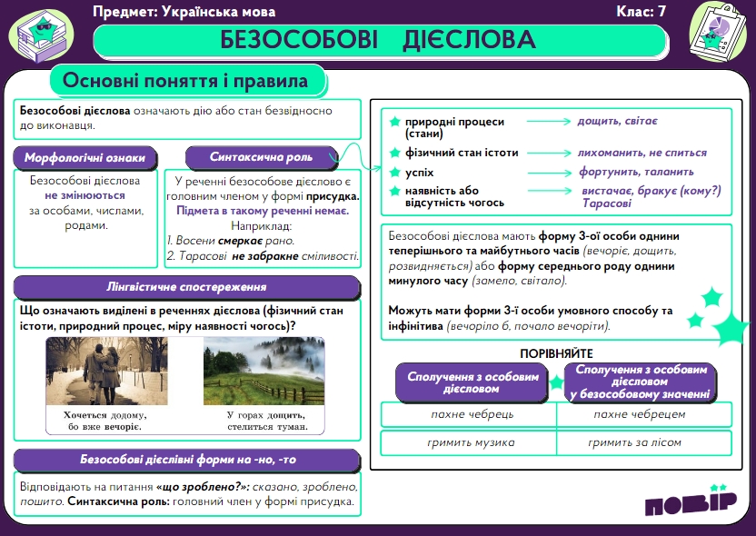
Task: Click the 'БЕЗОСОБОВІ ДІЄСЛОВА' title banner
Action: pos(378,40)
